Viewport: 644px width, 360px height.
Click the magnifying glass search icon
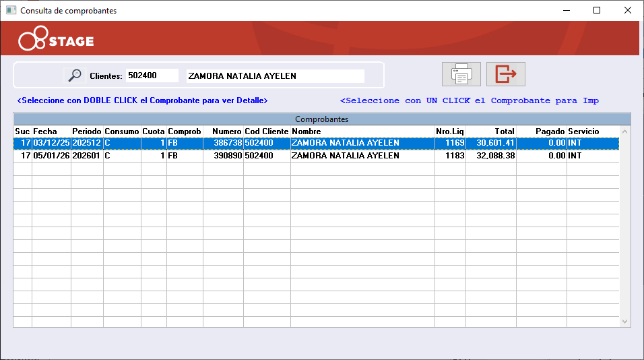point(74,76)
